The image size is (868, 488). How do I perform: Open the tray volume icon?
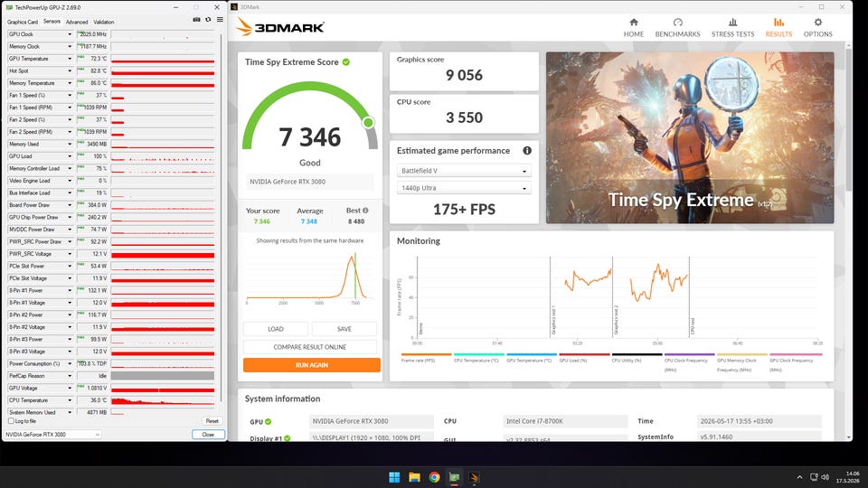pyautogui.click(x=825, y=477)
